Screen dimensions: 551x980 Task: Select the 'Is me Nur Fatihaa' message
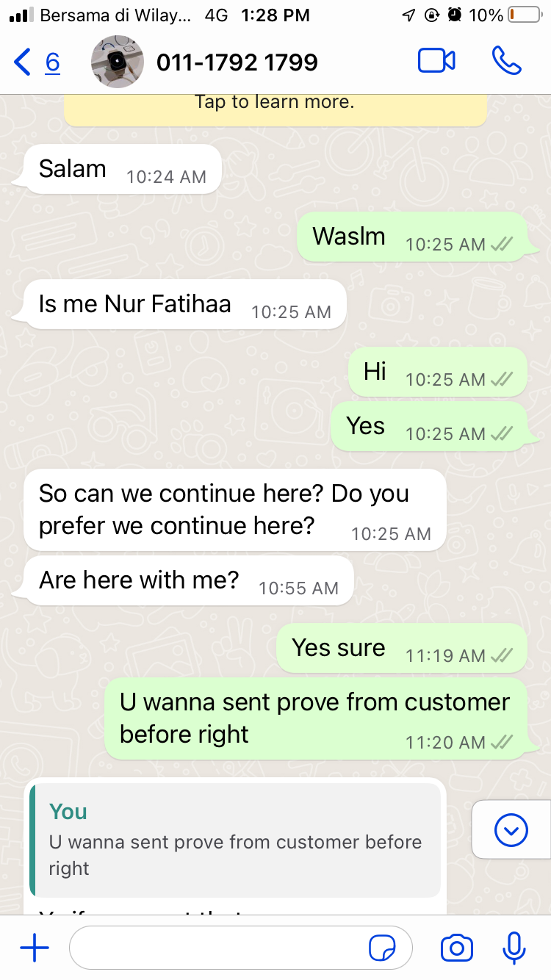tap(184, 304)
